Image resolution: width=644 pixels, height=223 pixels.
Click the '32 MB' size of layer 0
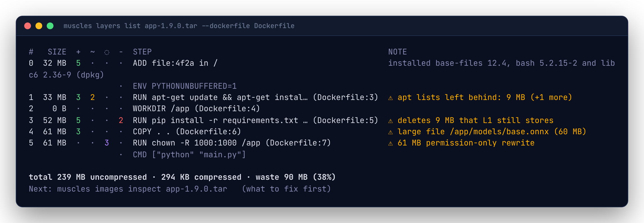tap(55, 63)
